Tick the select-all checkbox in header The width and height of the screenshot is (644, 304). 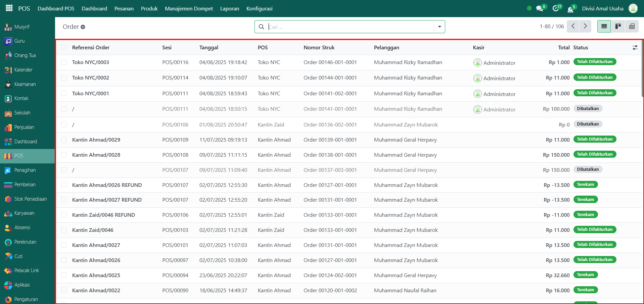pos(64,47)
